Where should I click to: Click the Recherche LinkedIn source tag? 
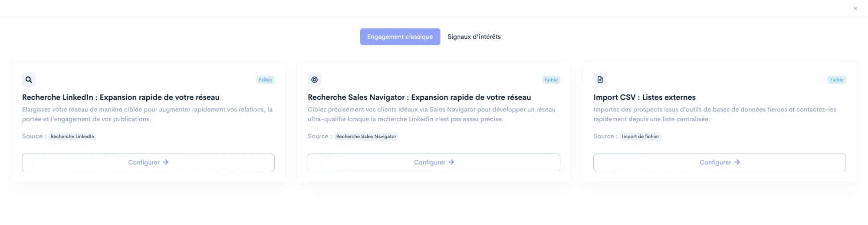(x=72, y=137)
